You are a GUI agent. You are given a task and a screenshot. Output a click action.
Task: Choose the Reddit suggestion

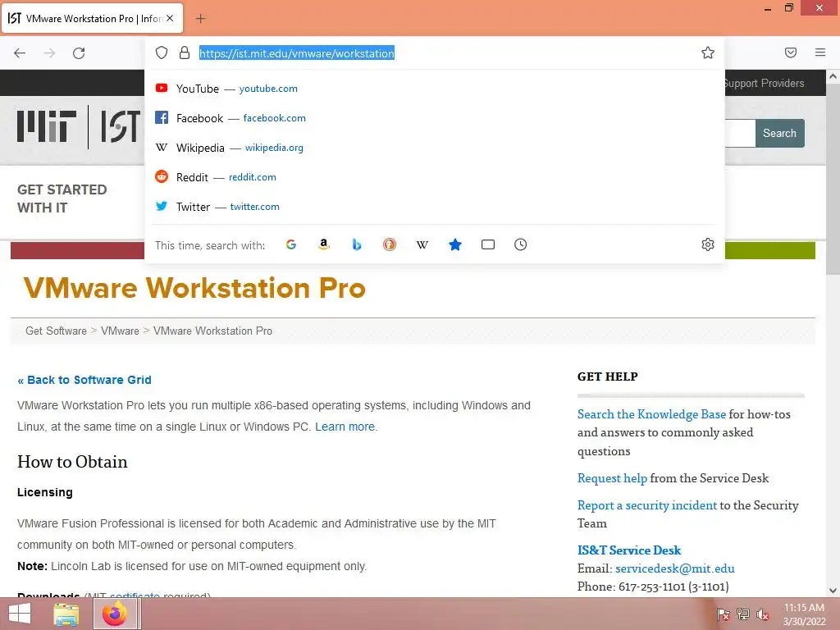pyautogui.click(x=435, y=177)
